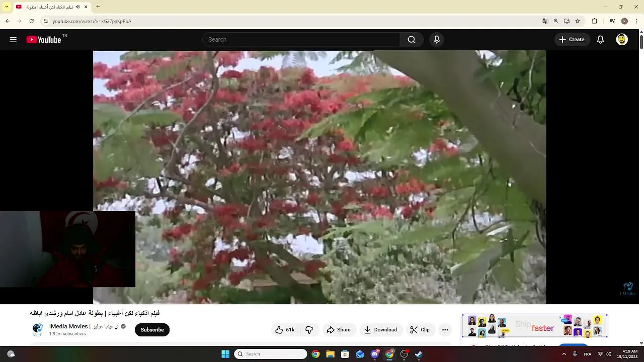Screen dimensions: 644x362
Task: Close the YouTube browser tab
Action: (86, 7)
